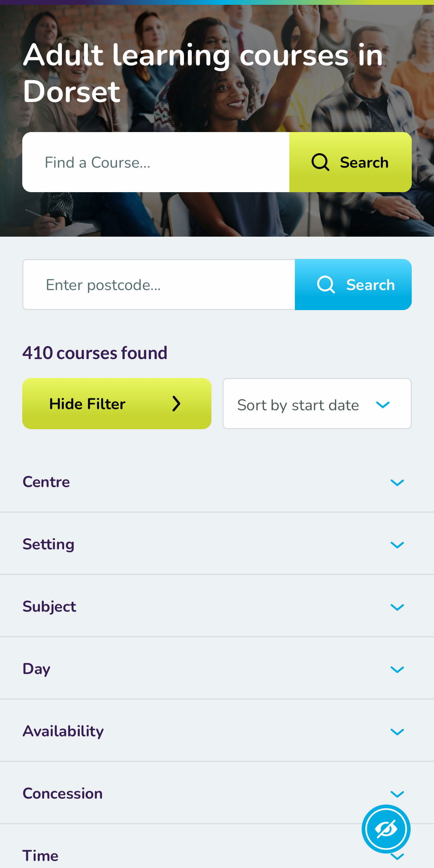Click the magnifier icon in the course search button
Image resolution: width=434 pixels, height=868 pixels.
(x=320, y=162)
